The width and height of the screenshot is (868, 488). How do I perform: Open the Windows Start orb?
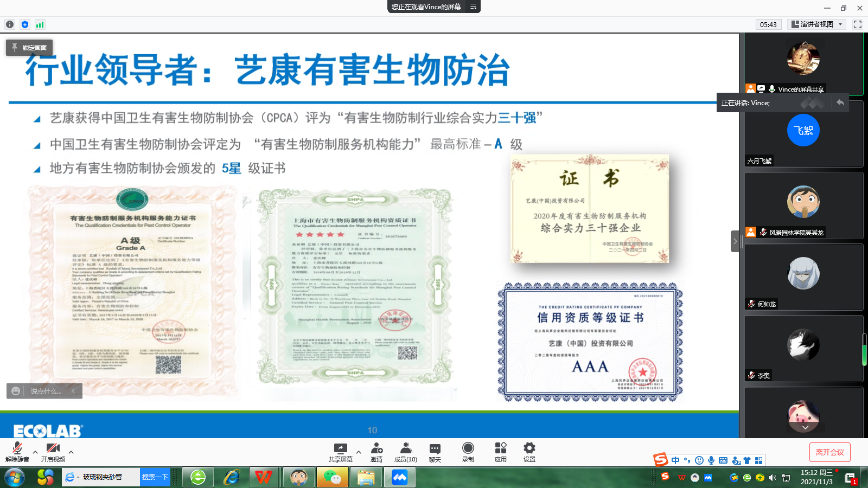[x=15, y=477]
